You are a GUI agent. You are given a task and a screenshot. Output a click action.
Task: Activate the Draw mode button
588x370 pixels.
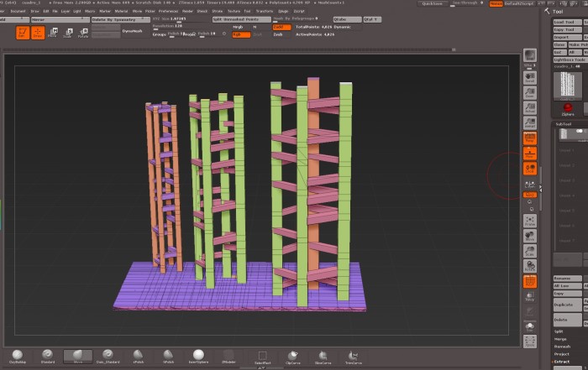coord(38,33)
